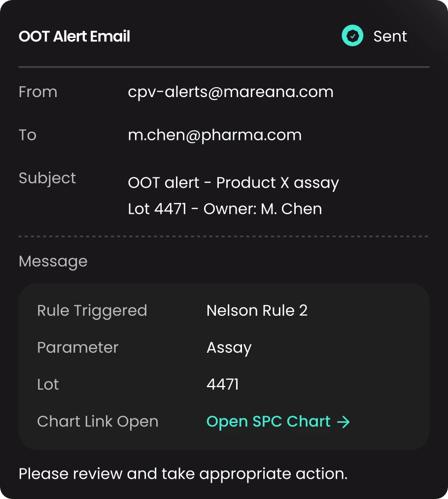Click the 4471 lot value in message
448x499 pixels.
pos(223,384)
